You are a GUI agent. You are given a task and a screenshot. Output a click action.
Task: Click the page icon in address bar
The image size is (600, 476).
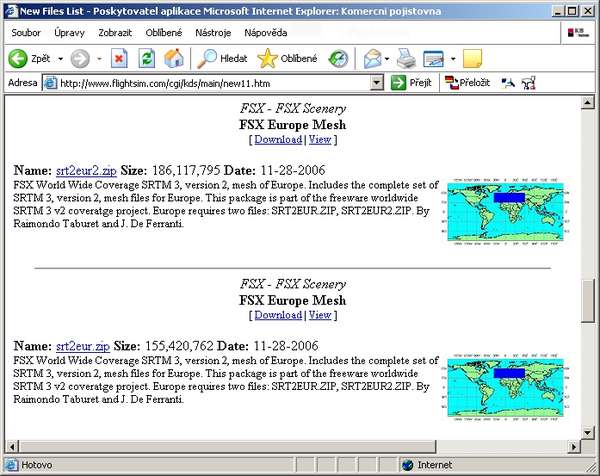50,83
